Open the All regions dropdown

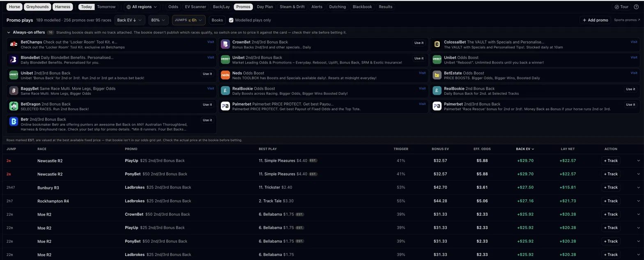pyautogui.click(x=142, y=7)
